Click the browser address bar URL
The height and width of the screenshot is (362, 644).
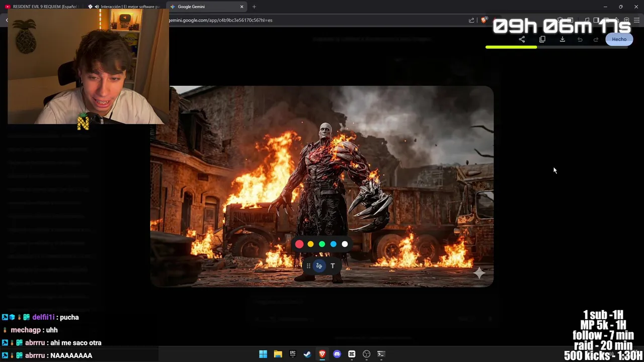pos(220,20)
